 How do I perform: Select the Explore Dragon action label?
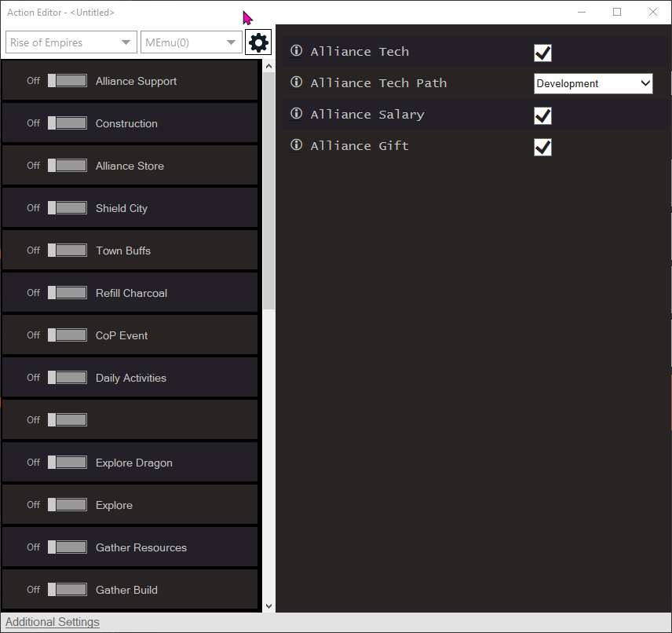click(x=133, y=463)
